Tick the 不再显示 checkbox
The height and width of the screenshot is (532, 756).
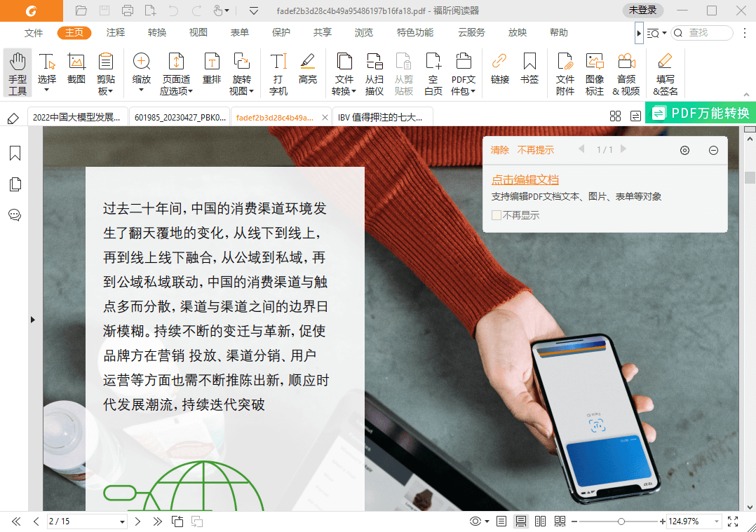pos(496,215)
